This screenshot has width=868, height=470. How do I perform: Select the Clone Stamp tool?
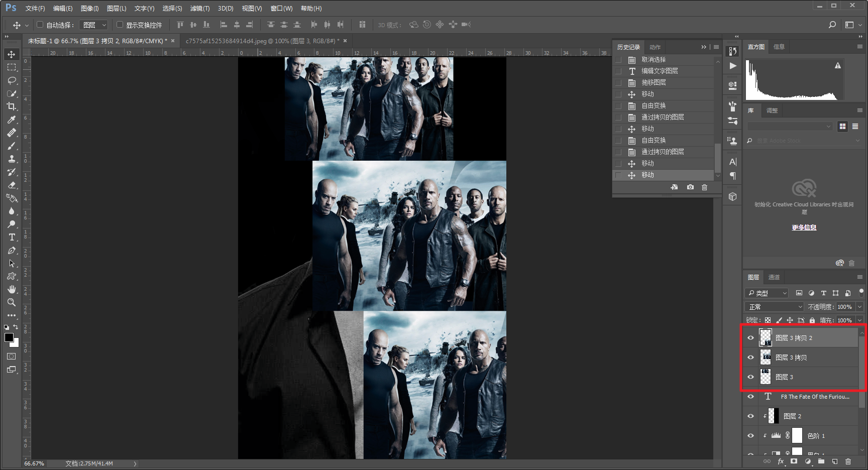[x=12, y=159]
